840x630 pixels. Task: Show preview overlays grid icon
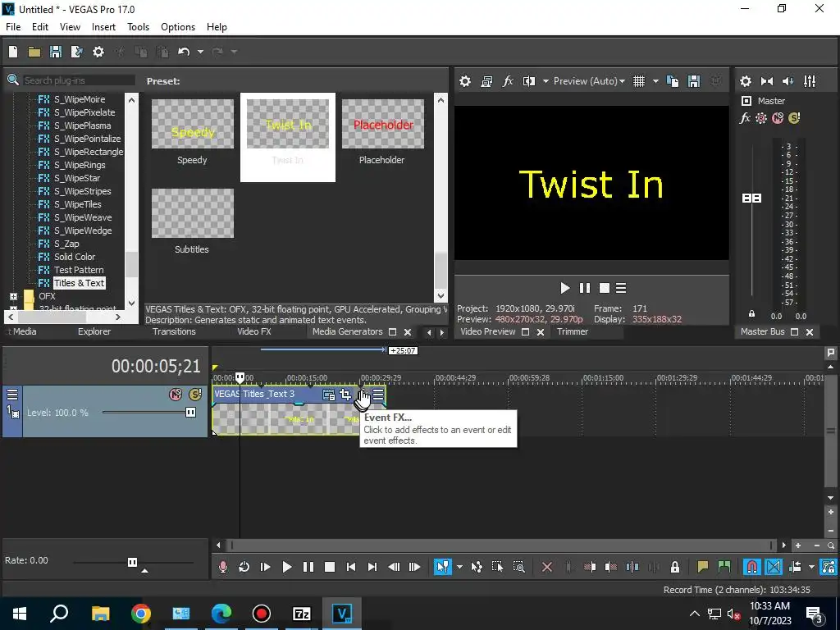[639, 81]
